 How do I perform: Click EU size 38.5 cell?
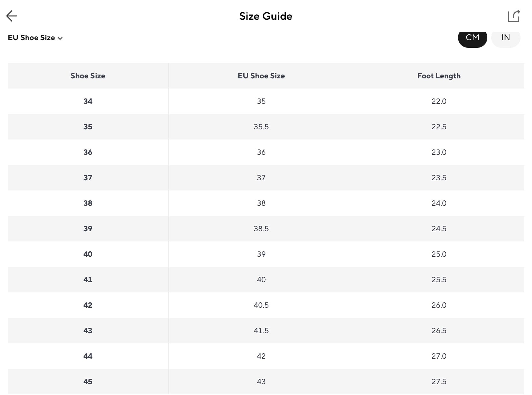[x=261, y=229]
